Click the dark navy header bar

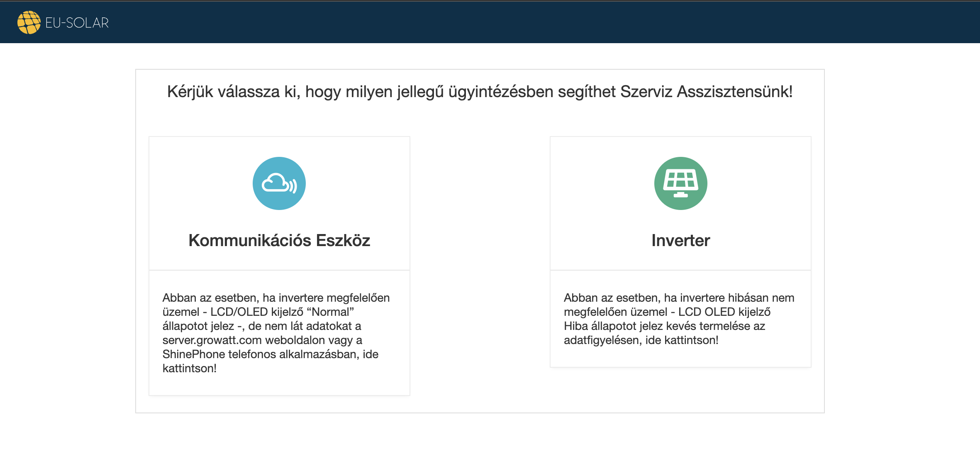coord(498,22)
